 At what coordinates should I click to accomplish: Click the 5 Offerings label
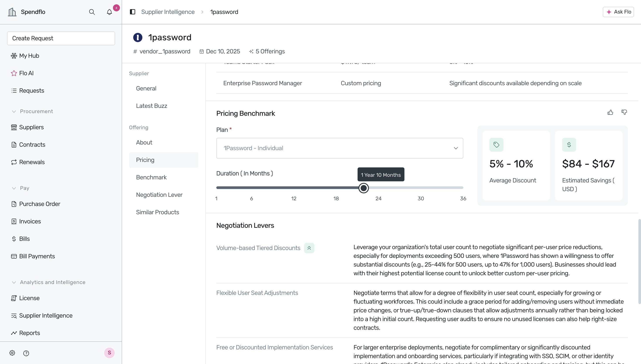270,51
